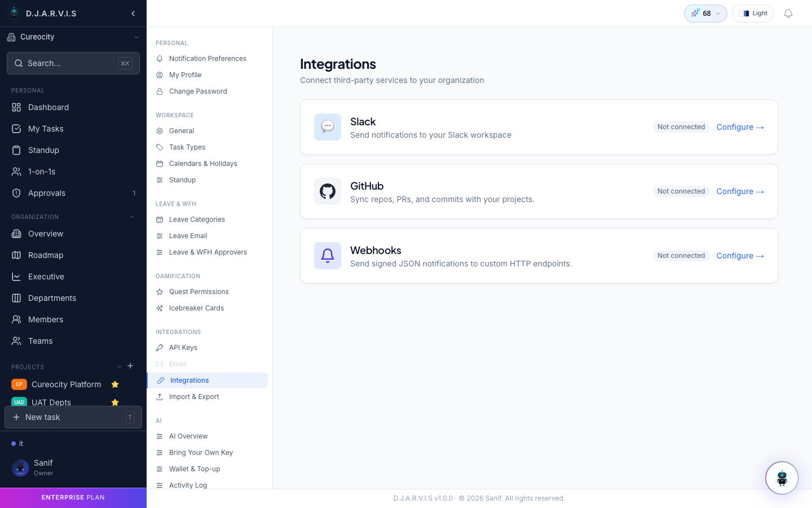Viewport: 812px width, 508px height.
Task: Click the Quest Permissions star icon
Action: point(160,292)
